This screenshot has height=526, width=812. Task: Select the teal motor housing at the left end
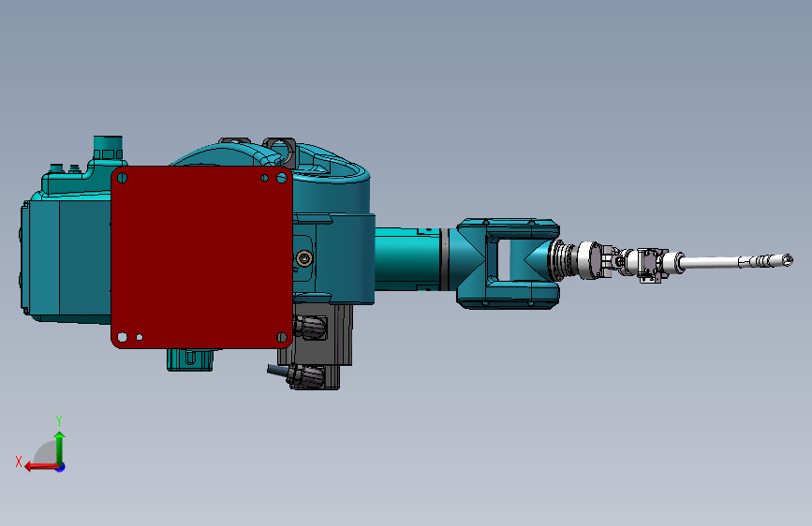[x=66, y=259]
